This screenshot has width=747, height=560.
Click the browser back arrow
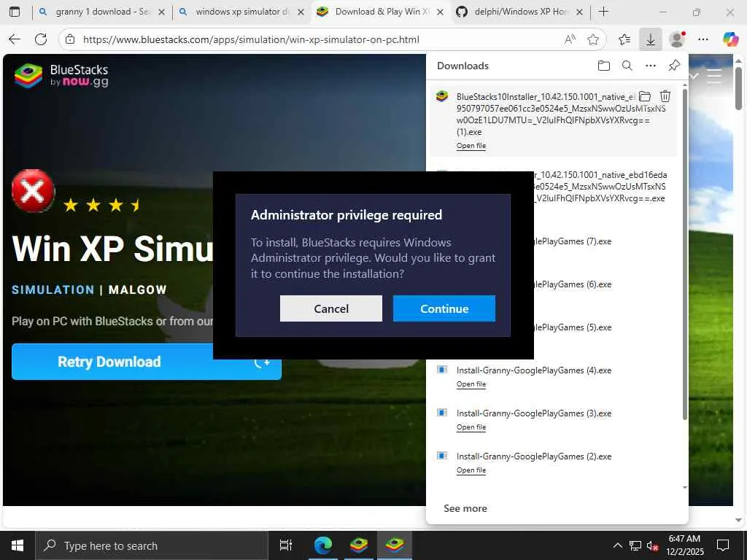point(15,39)
